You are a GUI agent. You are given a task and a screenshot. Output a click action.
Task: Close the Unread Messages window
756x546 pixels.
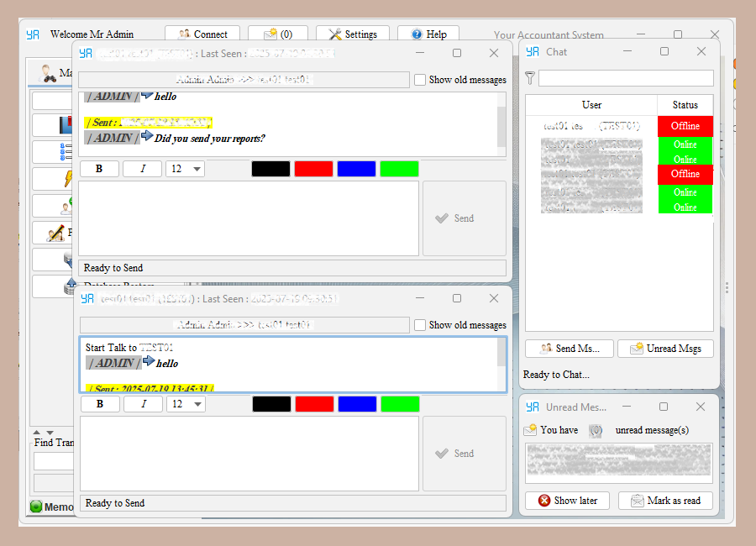[701, 407]
